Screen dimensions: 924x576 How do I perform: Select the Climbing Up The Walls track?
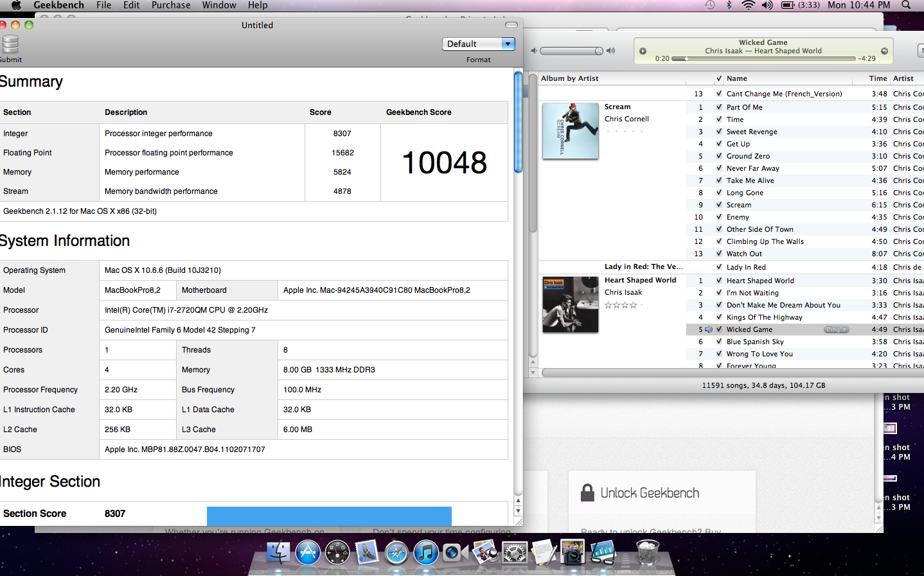(765, 241)
